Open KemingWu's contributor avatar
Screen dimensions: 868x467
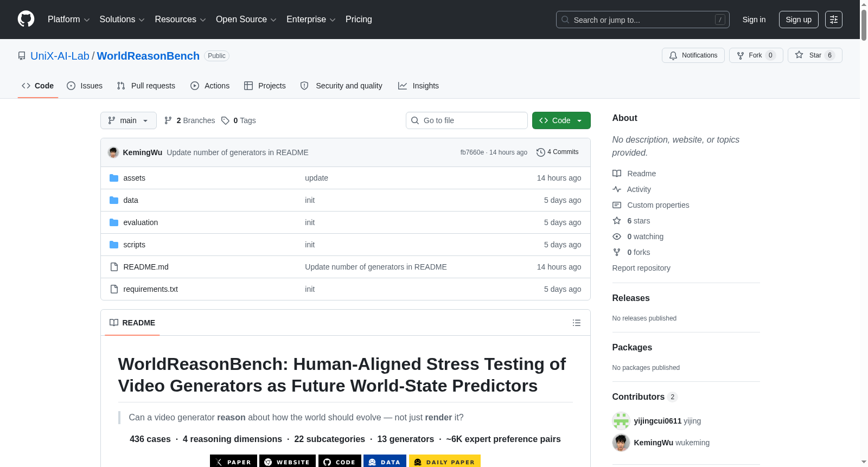pyautogui.click(x=621, y=443)
